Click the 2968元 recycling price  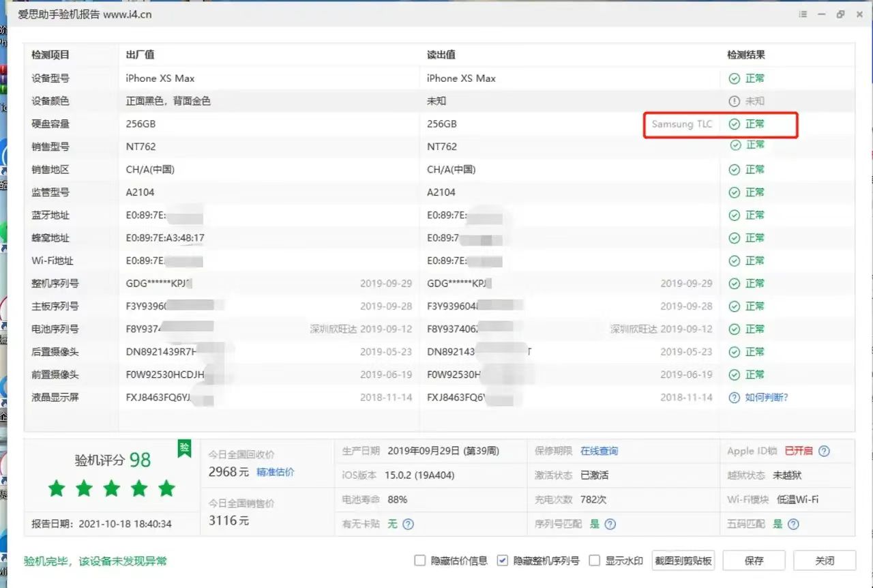click(x=228, y=472)
